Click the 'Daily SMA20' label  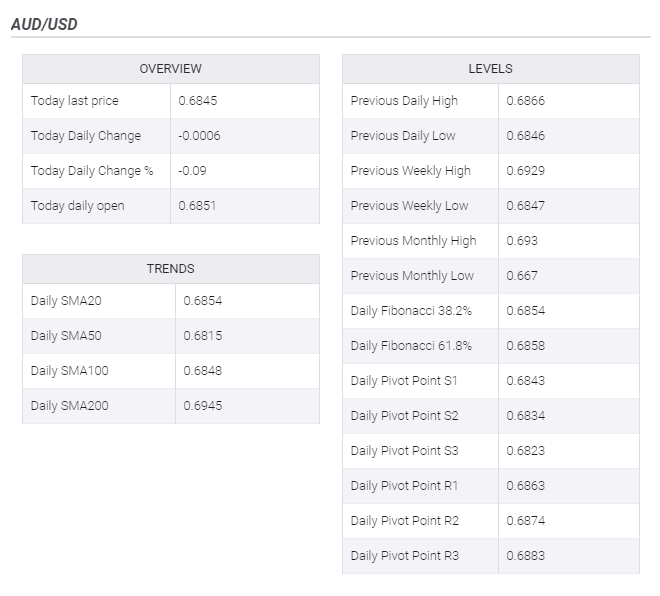[66, 301]
